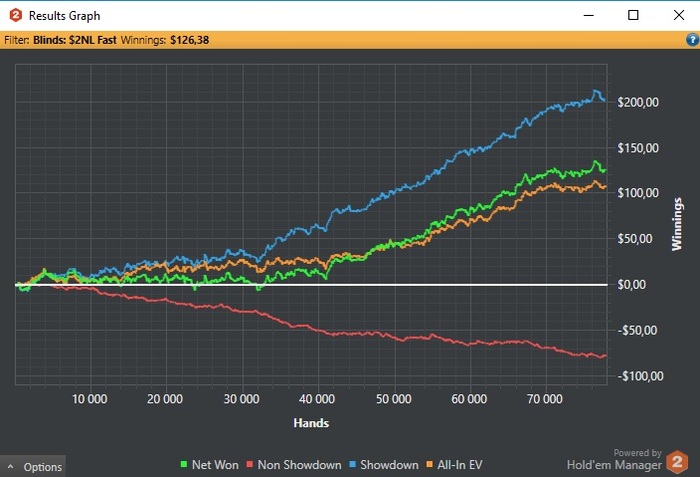Click the 40 000 hands axis label
This screenshot has height=477, width=700.
[317, 399]
